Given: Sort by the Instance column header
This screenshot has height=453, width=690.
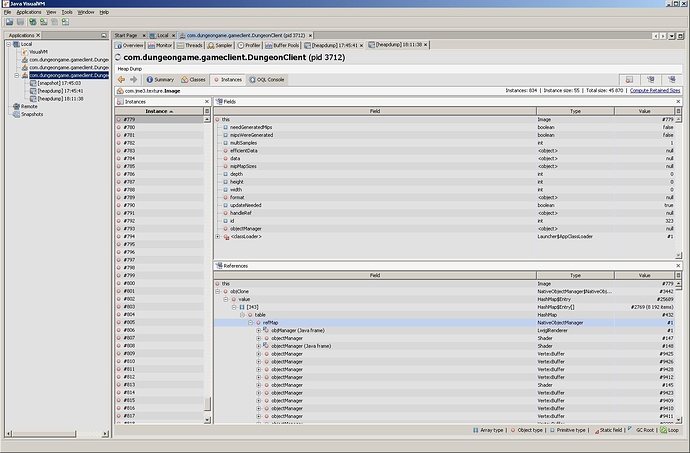Looking at the screenshot, I should coord(159,111).
